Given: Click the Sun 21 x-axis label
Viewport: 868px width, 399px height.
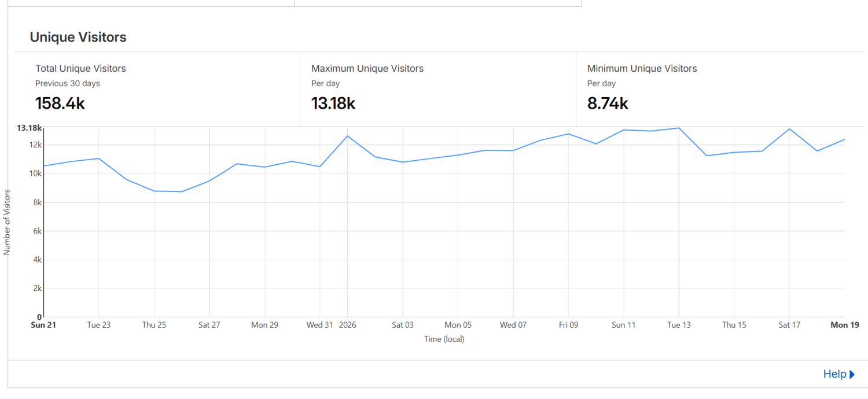Looking at the screenshot, I should pos(43,325).
